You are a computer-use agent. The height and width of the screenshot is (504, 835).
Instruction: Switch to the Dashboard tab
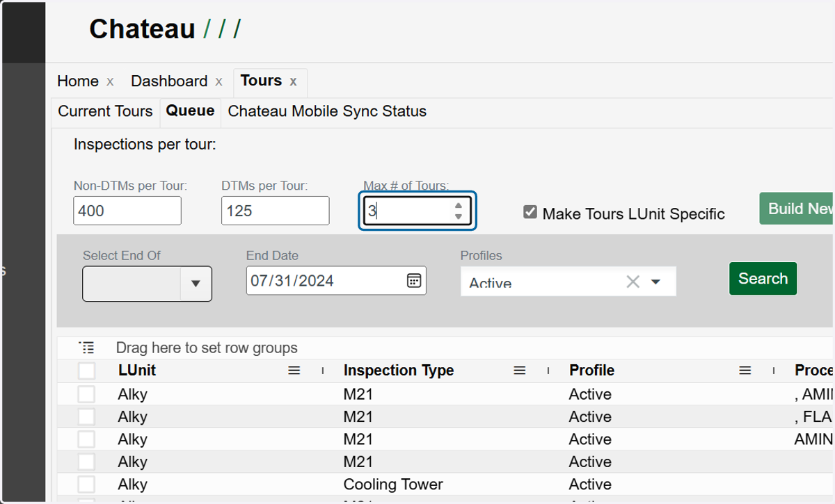click(x=169, y=81)
